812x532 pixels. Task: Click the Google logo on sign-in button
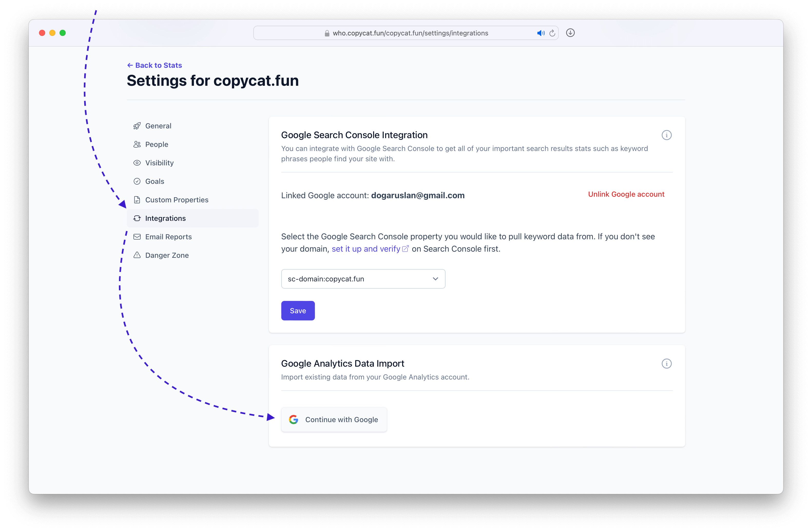[293, 419]
